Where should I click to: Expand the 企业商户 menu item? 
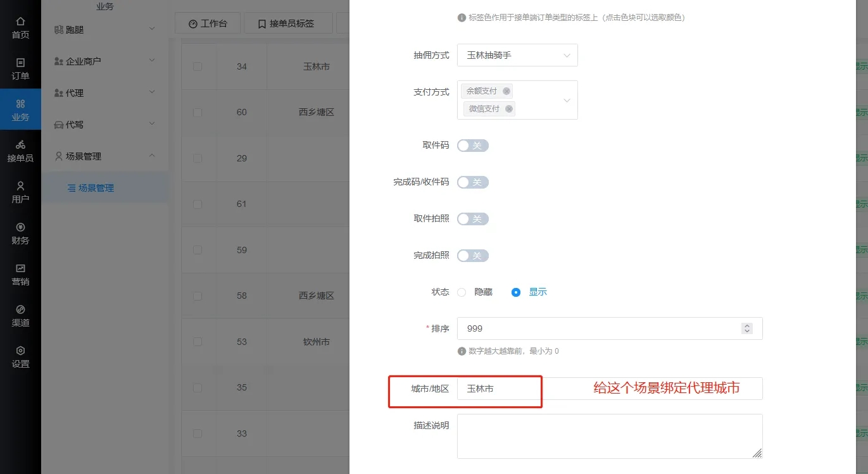coord(105,61)
